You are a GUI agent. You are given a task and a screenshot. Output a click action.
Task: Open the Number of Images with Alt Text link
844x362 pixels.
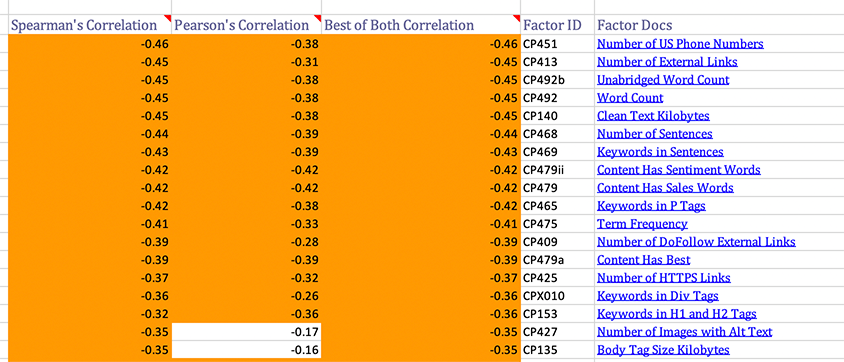[x=684, y=332]
